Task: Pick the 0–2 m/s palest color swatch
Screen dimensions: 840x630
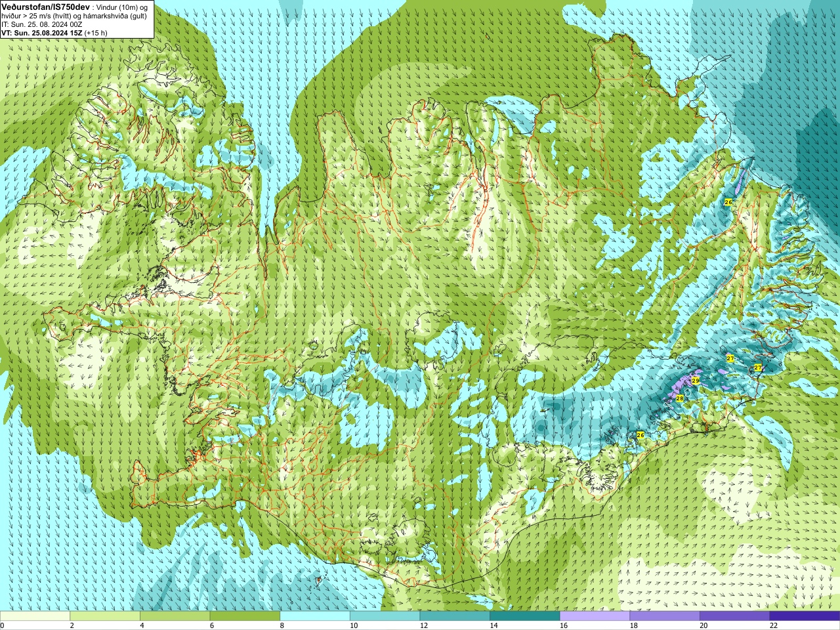Action: point(35,616)
